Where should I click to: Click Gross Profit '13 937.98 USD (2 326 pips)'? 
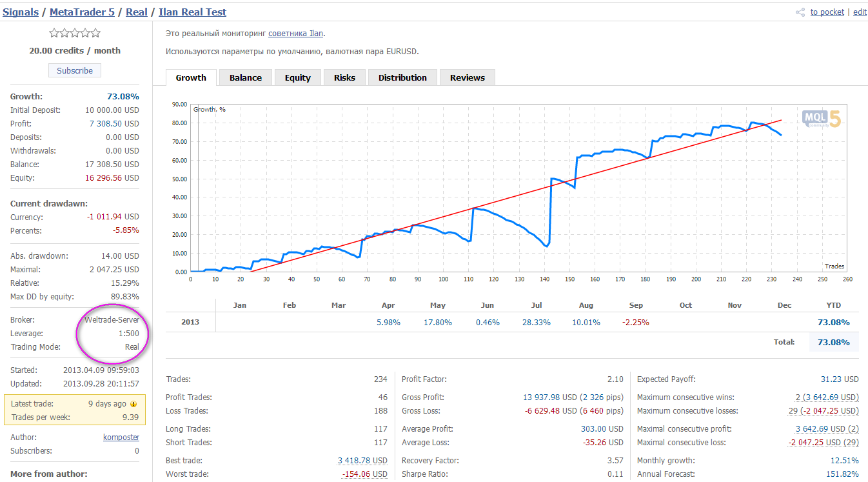pyautogui.click(x=573, y=397)
